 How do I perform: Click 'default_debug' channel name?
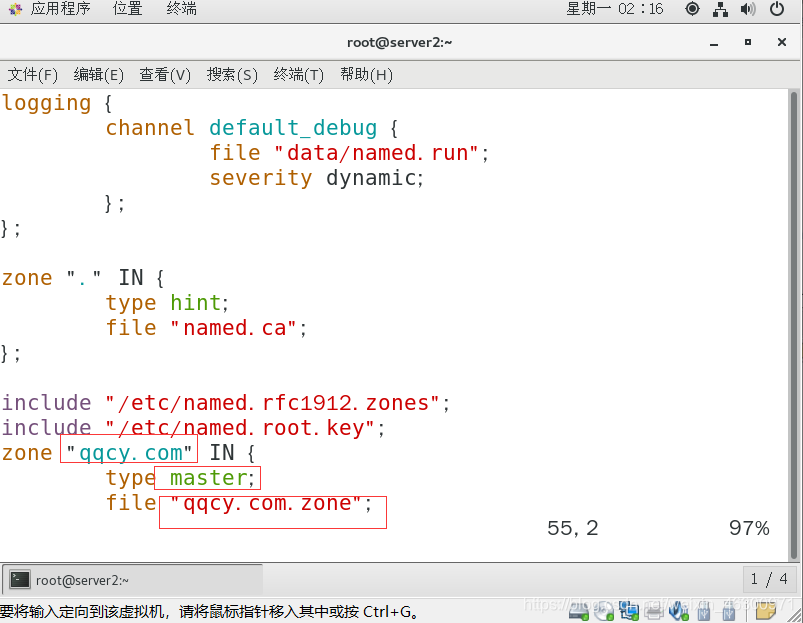(x=293, y=128)
